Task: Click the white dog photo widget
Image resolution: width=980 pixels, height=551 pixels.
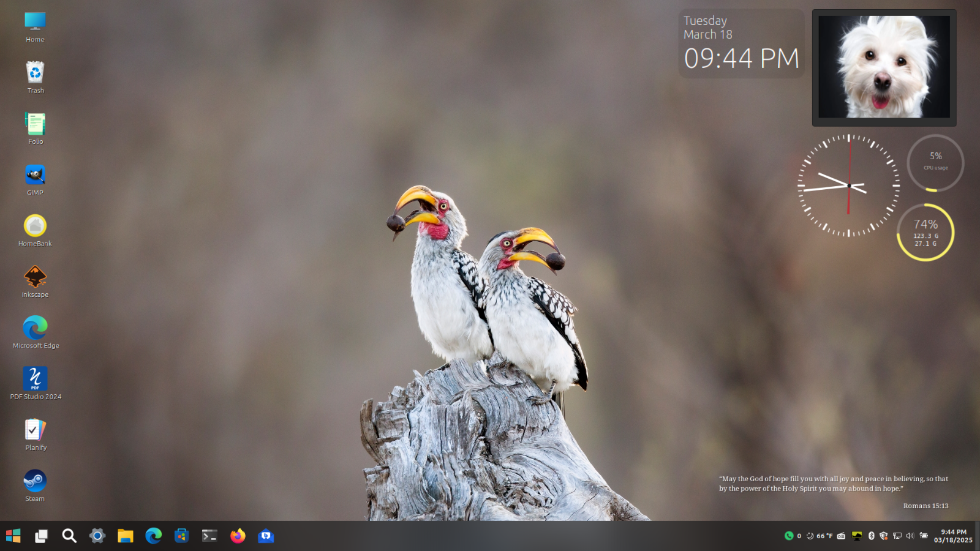Action: tap(884, 67)
